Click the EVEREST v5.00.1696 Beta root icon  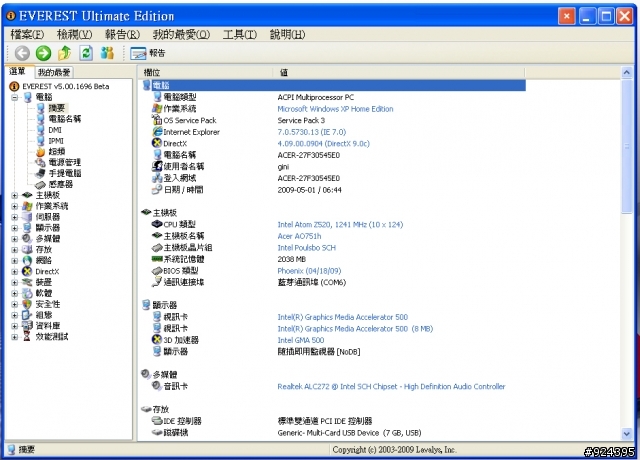(x=14, y=86)
